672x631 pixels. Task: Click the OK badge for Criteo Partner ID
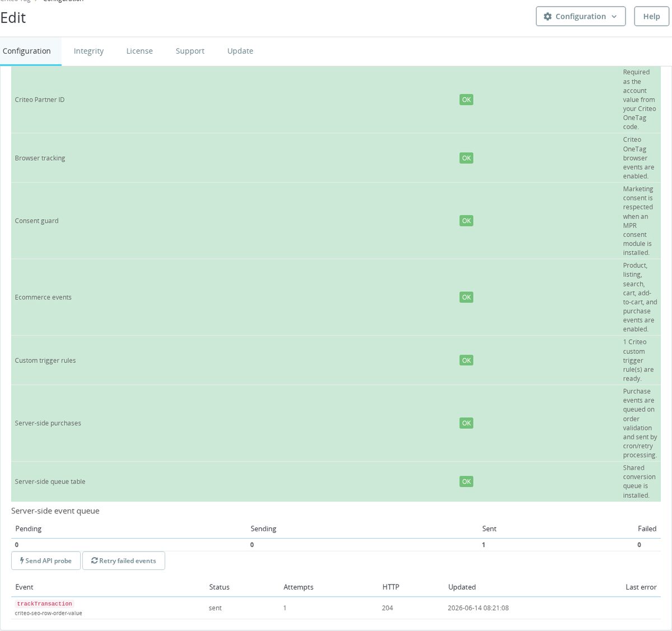(466, 100)
